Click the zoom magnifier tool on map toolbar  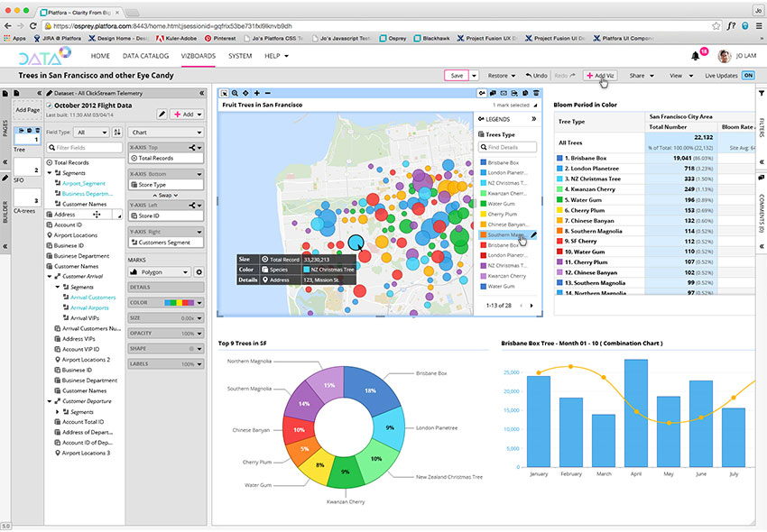click(x=235, y=93)
